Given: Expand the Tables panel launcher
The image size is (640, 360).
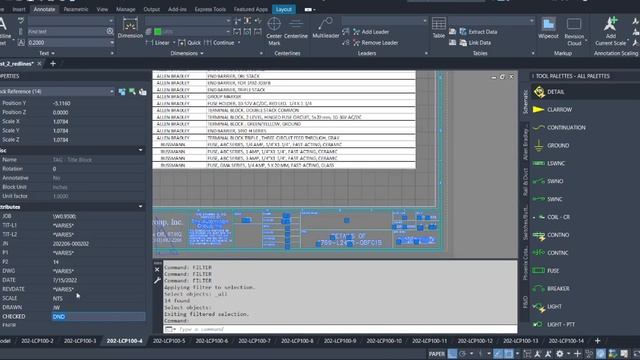Looking at the screenshot, I should [x=533, y=53].
